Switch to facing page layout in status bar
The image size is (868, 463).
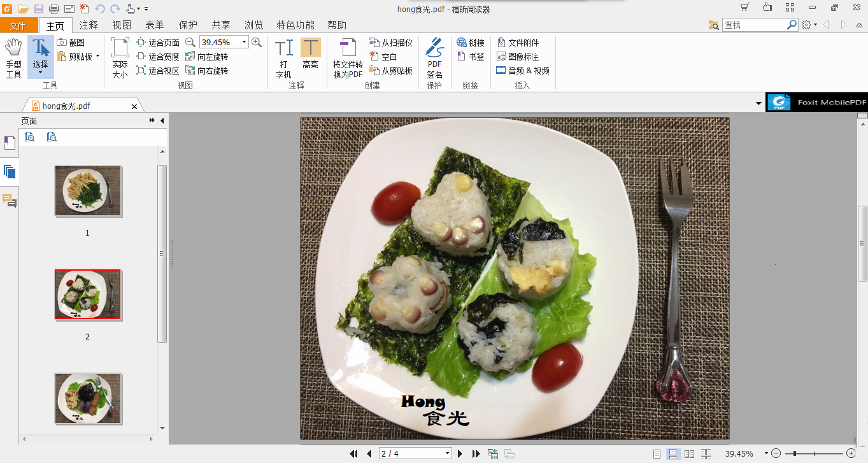[689, 454]
